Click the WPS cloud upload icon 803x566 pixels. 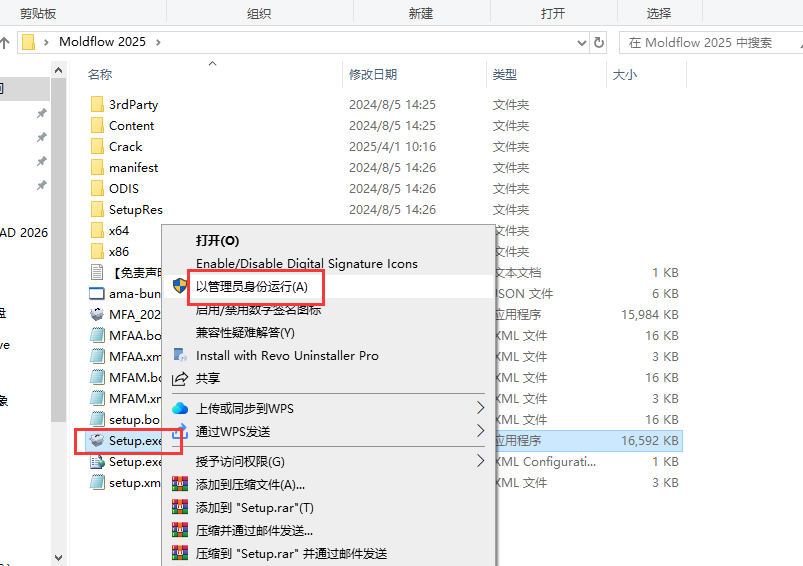coord(180,408)
